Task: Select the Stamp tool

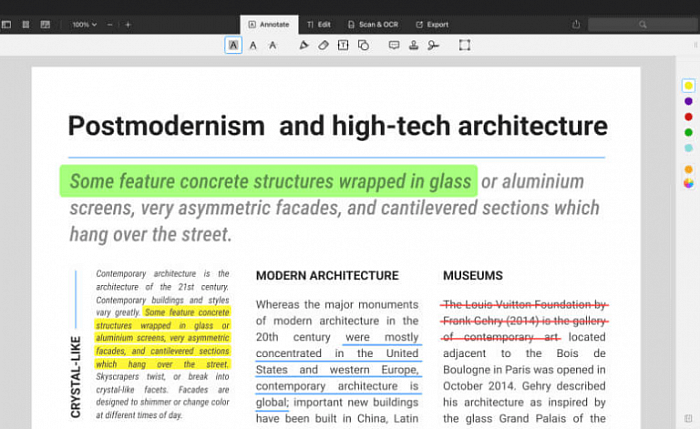Action: point(414,45)
